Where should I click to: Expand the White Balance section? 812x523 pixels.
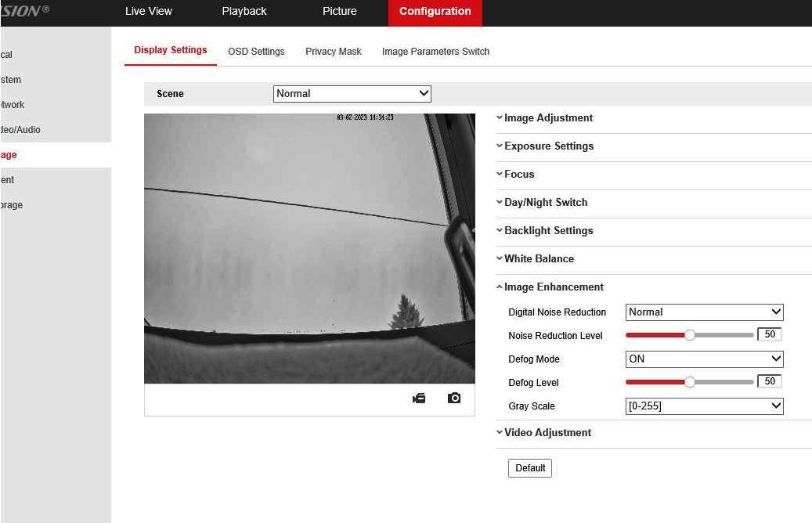(x=538, y=259)
